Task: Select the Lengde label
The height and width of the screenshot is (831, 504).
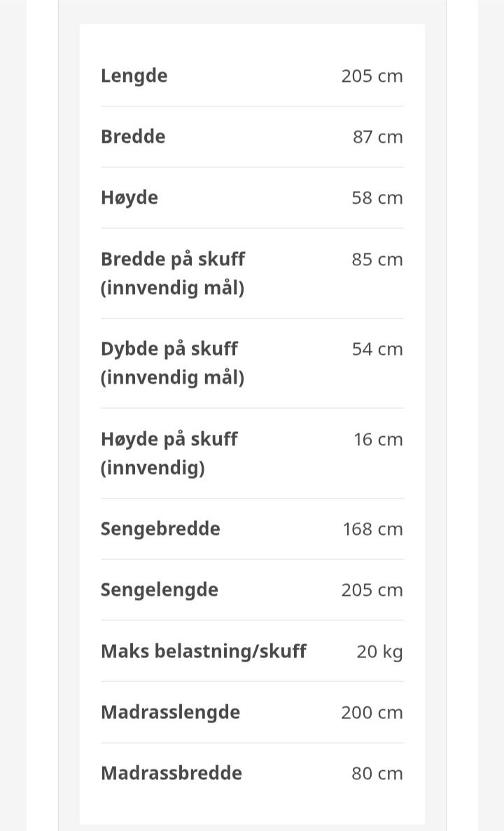Action: coord(134,76)
